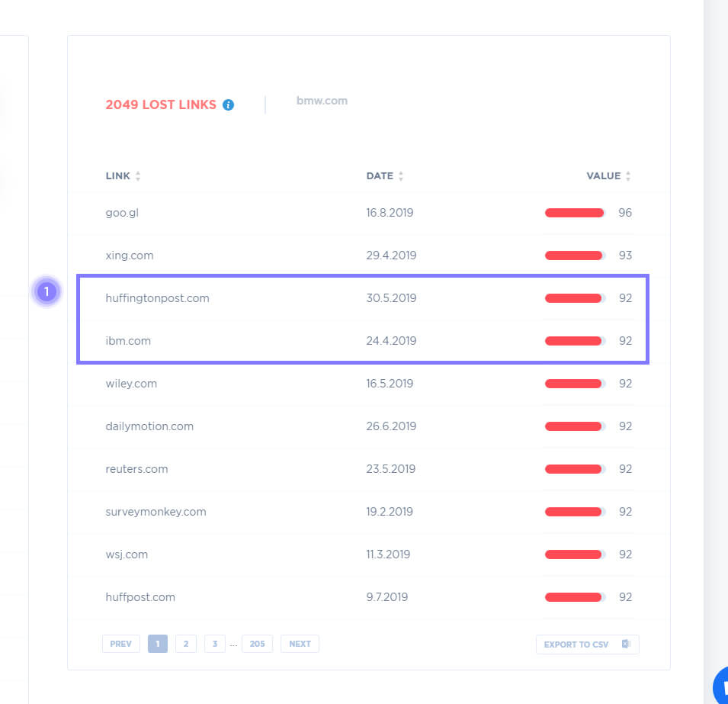Click the date 16.8.2019
This screenshot has width=728, height=704.
click(x=390, y=213)
